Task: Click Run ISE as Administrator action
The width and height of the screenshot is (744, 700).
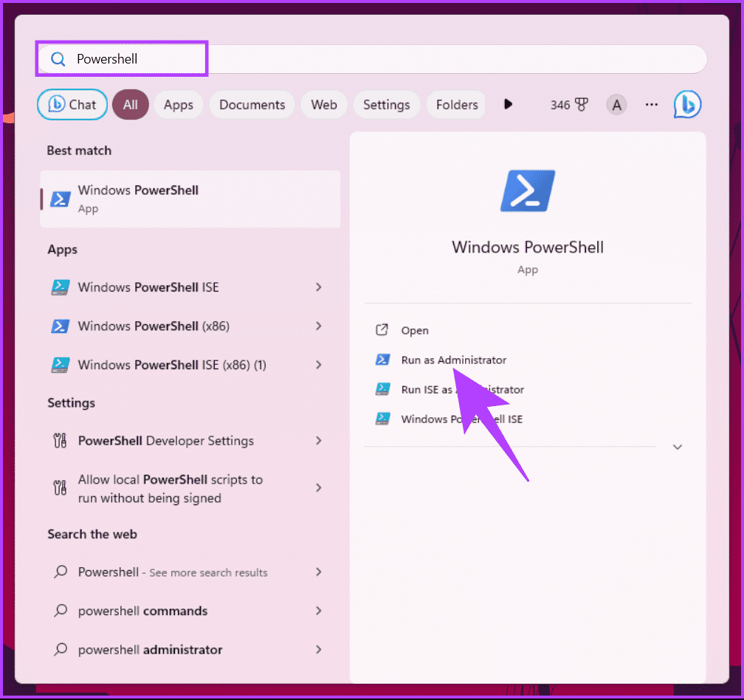Action: [463, 390]
